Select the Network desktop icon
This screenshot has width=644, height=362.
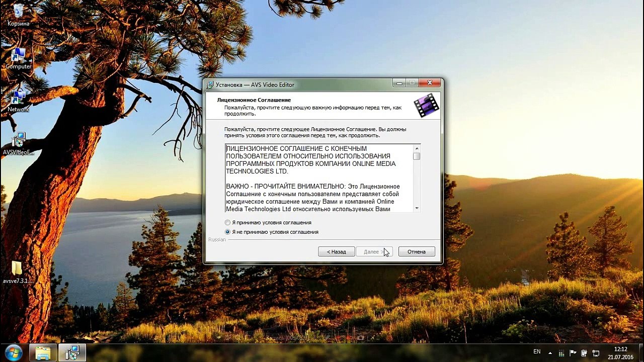[18, 101]
